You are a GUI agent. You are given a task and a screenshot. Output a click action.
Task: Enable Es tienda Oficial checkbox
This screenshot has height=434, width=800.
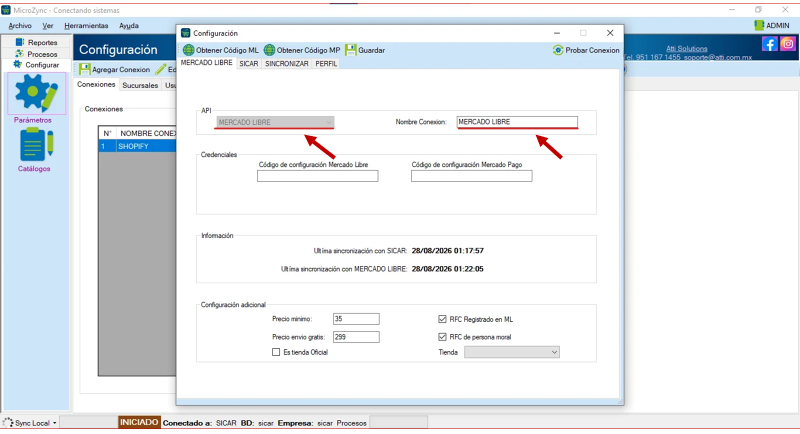(276, 352)
